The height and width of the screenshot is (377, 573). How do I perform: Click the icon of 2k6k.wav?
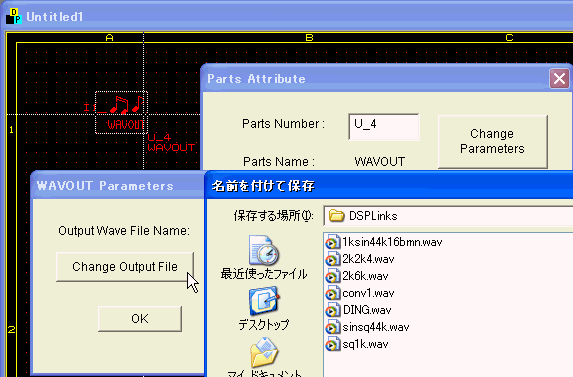coord(332,276)
